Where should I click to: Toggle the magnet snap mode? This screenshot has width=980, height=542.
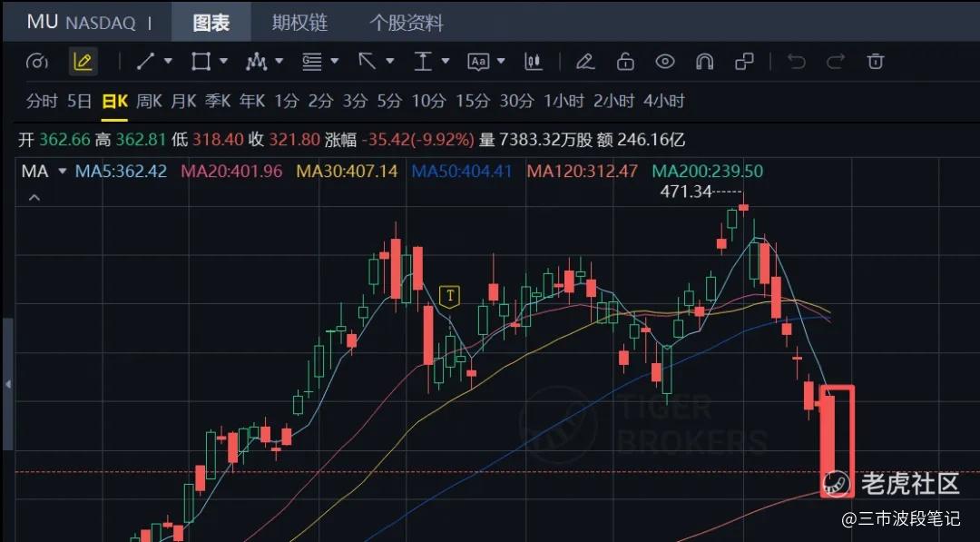704,61
